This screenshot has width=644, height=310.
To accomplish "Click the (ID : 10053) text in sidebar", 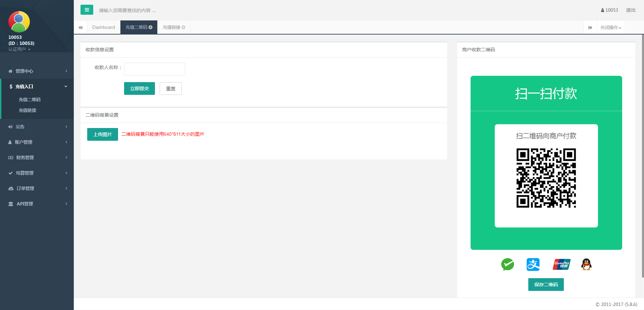I will click(x=21, y=43).
